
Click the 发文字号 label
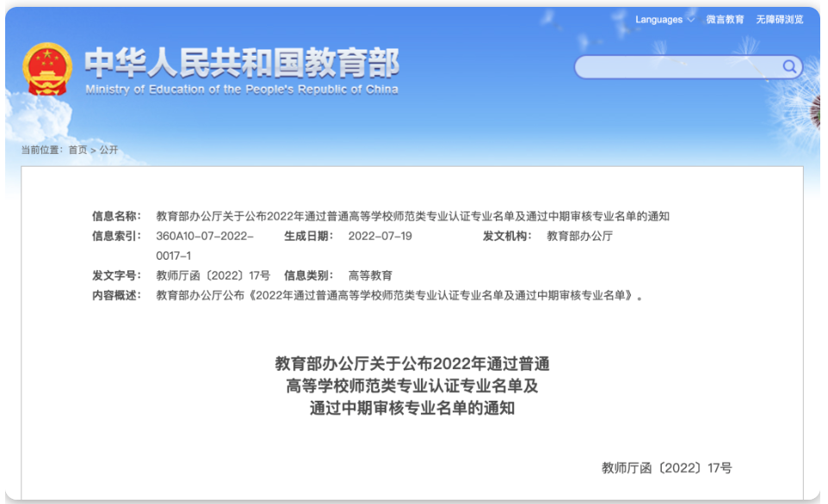[116, 275]
